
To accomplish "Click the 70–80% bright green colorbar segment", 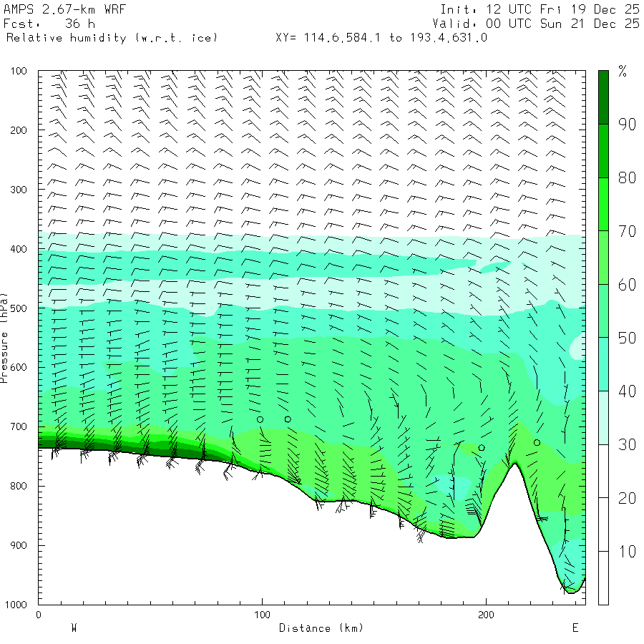I will tap(603, 204).
